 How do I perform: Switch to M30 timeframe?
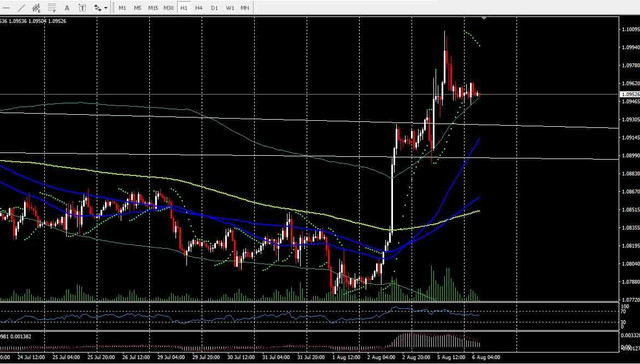(168, 8)
